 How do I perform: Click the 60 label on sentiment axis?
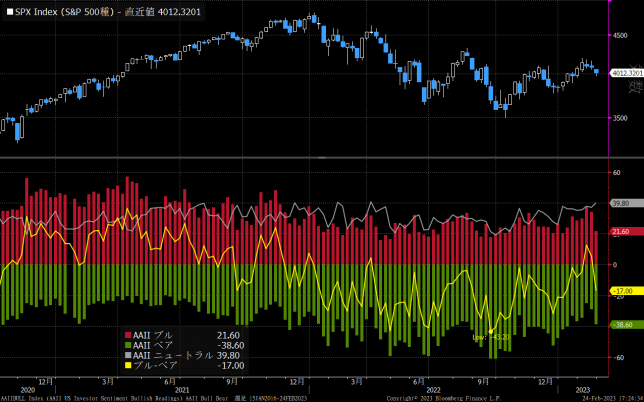(616, 173)
